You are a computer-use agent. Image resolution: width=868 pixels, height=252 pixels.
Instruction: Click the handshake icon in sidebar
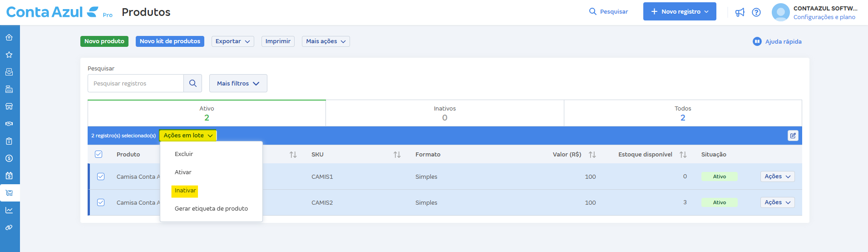tap(9, 124)
